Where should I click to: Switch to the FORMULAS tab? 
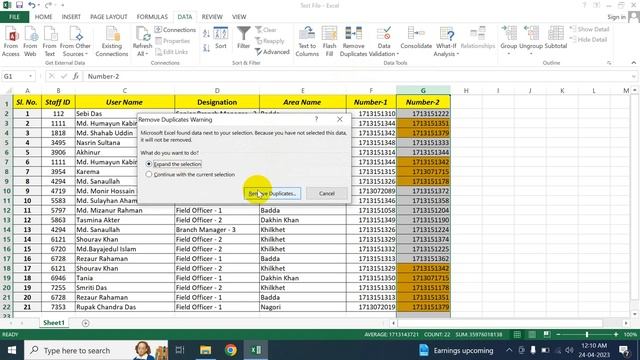point(152,17)
